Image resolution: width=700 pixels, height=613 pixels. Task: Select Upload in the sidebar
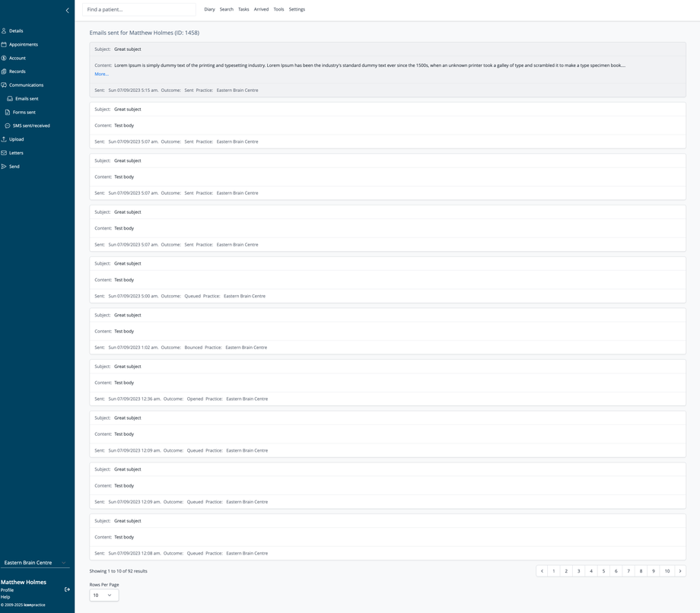(x=17, y=139)
